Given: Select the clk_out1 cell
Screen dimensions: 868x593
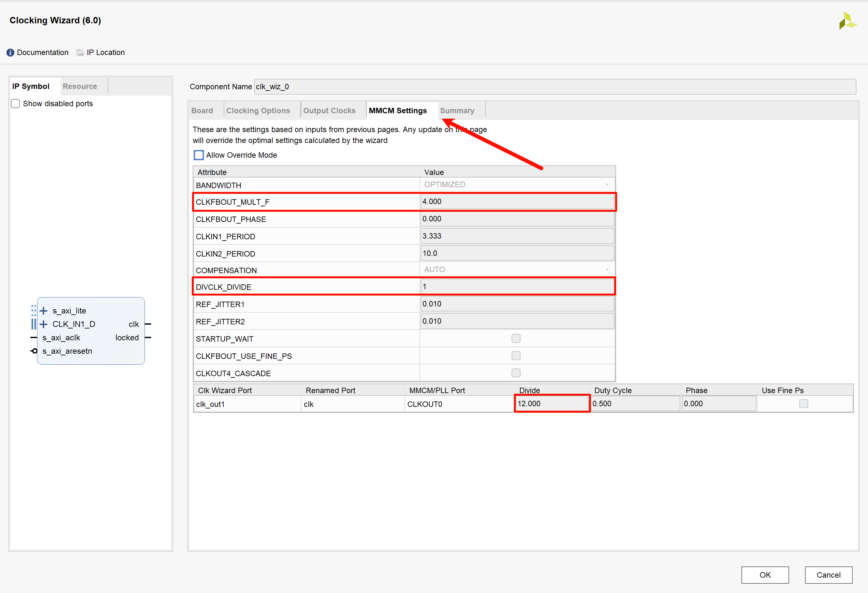Looking at the screenshot, I should pos(247,404).
